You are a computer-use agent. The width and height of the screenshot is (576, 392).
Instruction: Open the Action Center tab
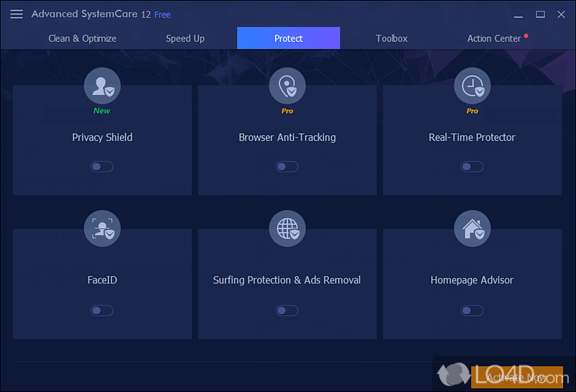pos(494,39)
